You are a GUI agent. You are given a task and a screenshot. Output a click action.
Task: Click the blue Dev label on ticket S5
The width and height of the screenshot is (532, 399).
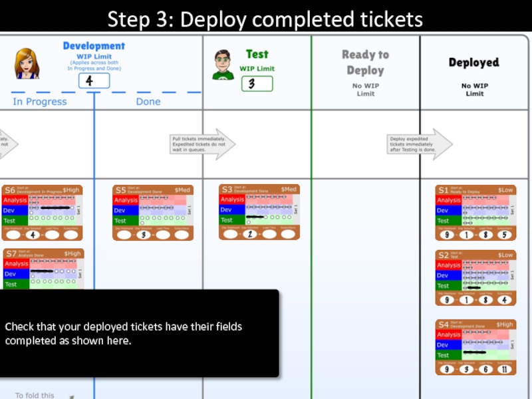[x=126, y=210]
